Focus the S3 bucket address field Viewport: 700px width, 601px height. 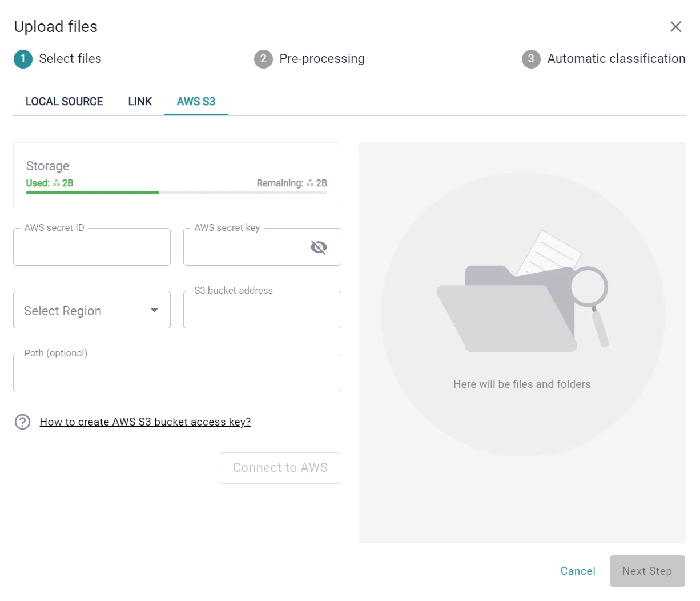pos(262,310)
